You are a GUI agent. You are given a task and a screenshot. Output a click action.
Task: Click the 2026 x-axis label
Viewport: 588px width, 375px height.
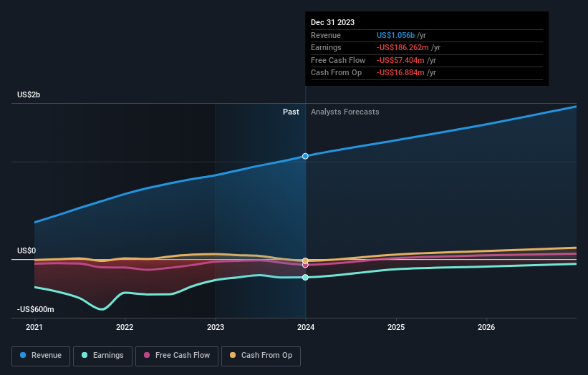[x=486, y=328]
